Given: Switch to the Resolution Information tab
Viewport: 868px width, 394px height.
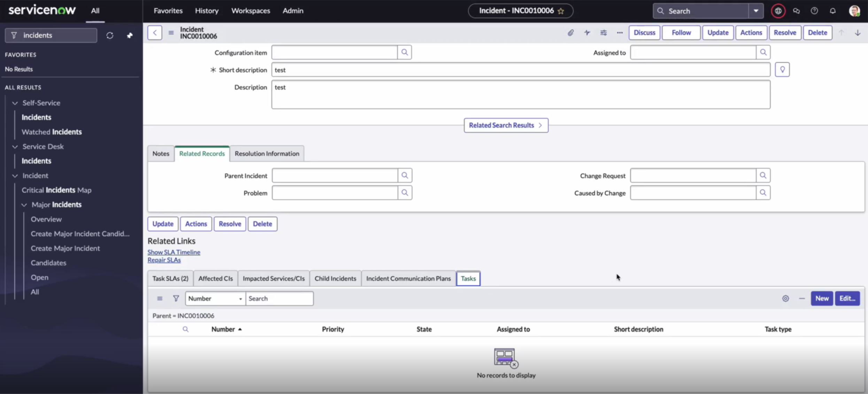Looking at the screenshot, I should (267, 154).
